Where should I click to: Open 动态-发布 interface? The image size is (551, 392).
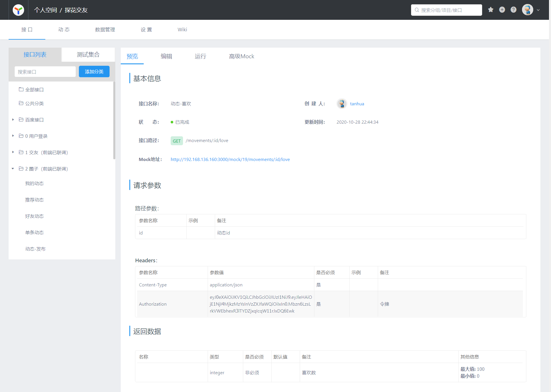pos(35,249)
